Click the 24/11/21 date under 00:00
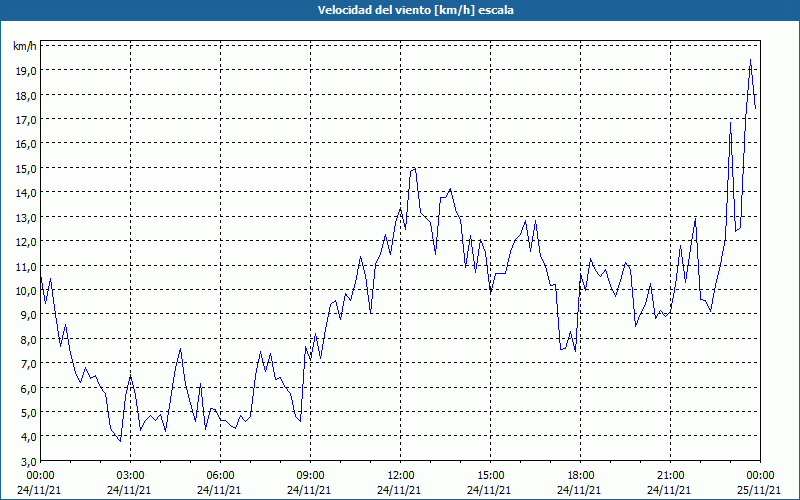This screenshot has height=500, width=800. point(39,490)
